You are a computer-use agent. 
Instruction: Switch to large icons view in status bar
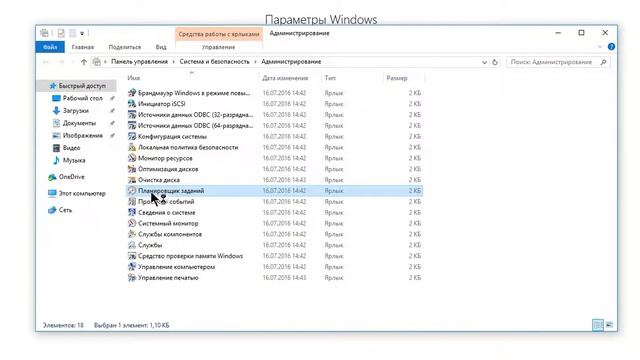tap(609, 325)
